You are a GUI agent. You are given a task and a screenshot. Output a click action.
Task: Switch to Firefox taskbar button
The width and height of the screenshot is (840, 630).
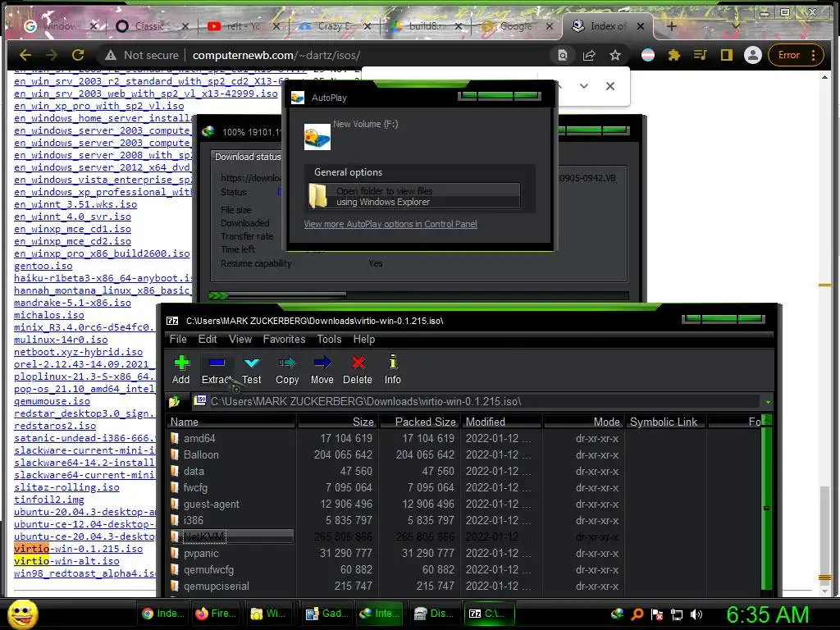point(217,614)
